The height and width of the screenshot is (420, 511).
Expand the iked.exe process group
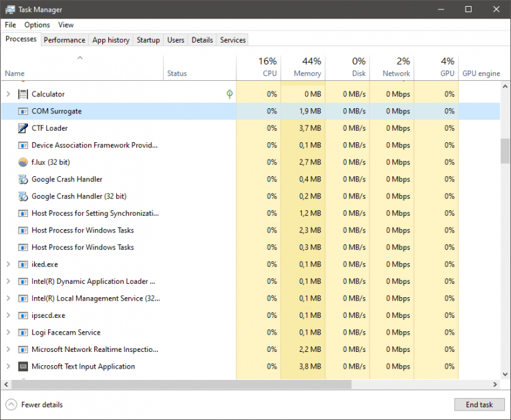[8, 264]
